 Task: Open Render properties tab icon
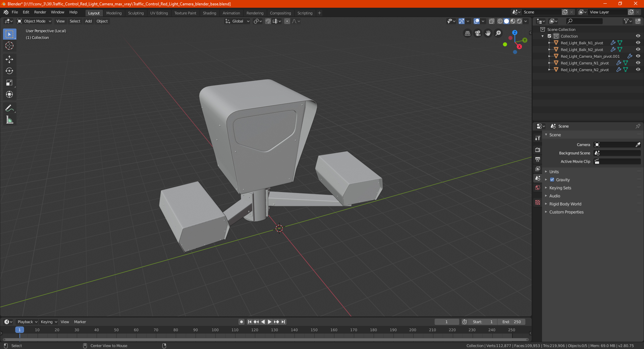pos(538,150)
